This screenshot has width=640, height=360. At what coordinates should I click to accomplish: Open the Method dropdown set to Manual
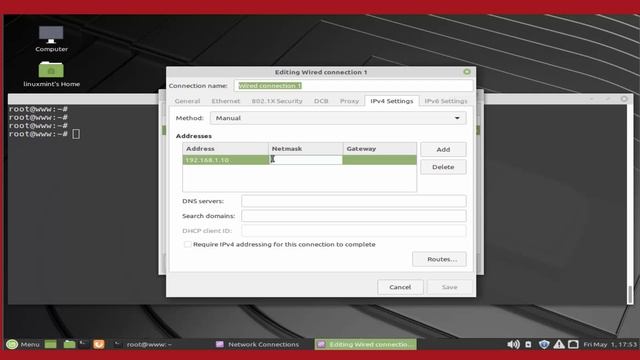click(x=338, y=118)
